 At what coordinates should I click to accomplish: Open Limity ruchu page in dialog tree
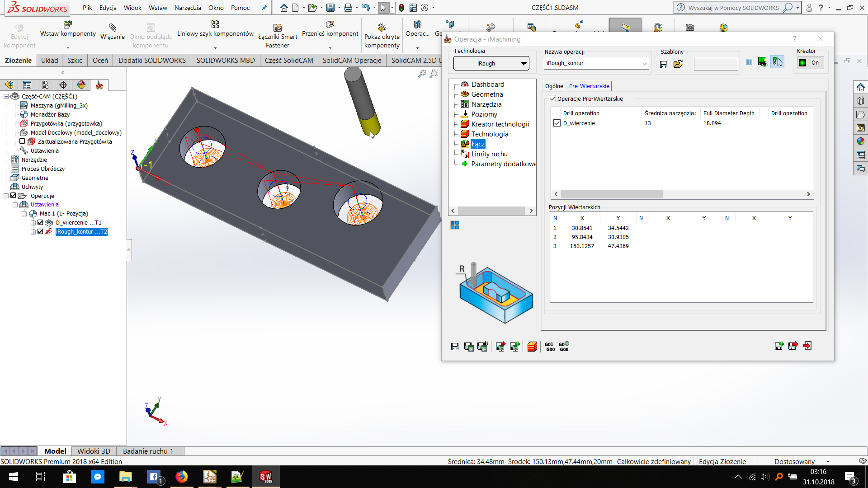point(489,154)
